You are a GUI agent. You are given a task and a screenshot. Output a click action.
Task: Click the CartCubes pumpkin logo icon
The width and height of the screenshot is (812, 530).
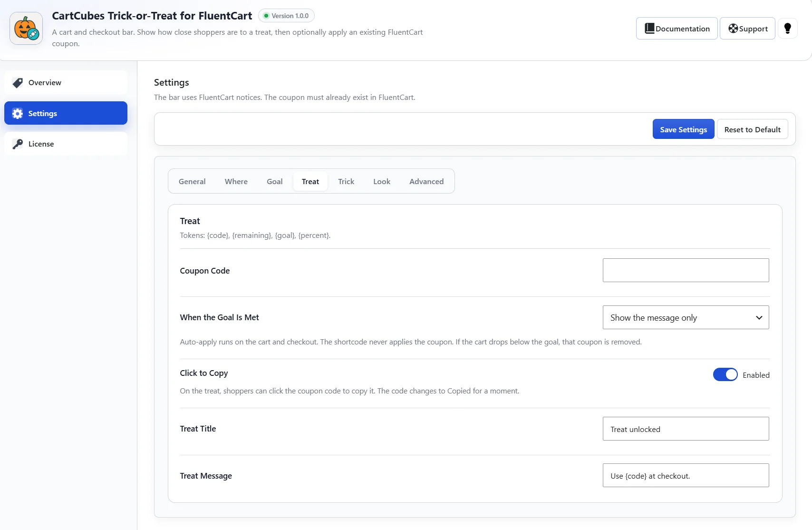tap(26, 29)
